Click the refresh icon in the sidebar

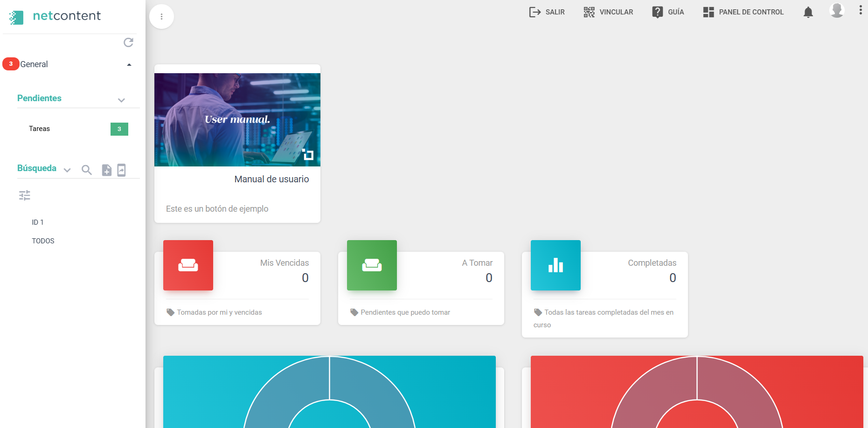(x=128, y=43)
